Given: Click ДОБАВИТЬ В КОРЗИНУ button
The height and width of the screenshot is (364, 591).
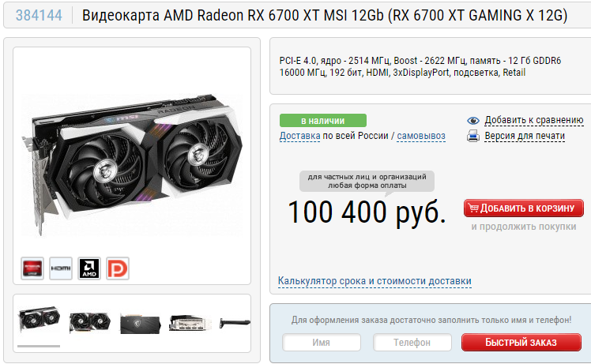Looking at the screenshot, I should [524, 208].
